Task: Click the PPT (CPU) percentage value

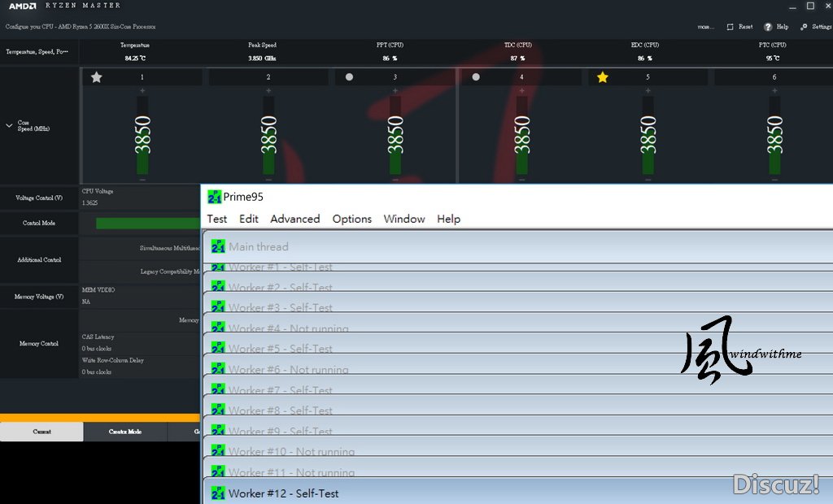Action: [x=390, y=59]
